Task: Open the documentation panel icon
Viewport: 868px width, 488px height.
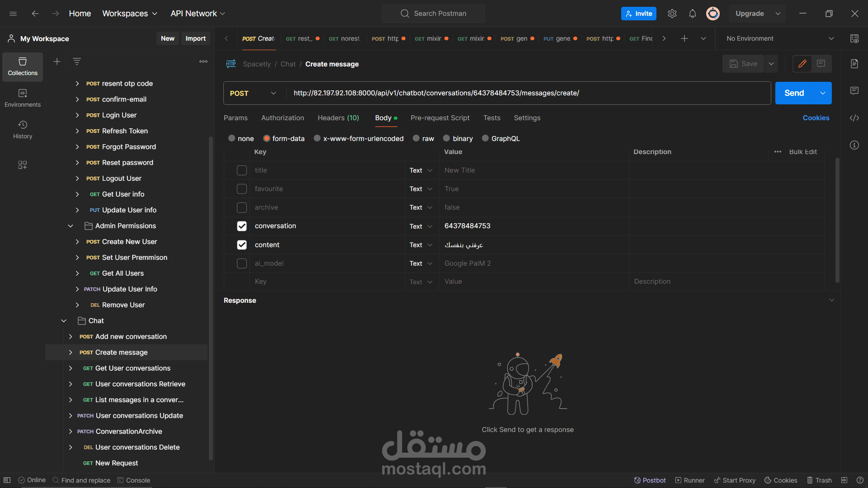Action: [854, 64]
